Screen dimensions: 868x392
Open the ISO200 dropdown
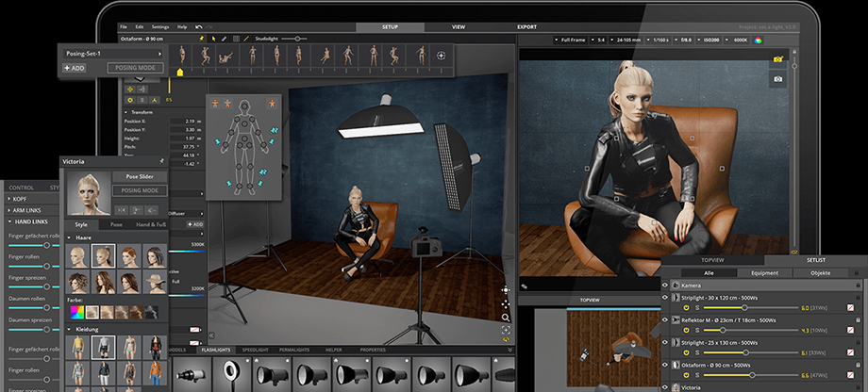point(710,40)
